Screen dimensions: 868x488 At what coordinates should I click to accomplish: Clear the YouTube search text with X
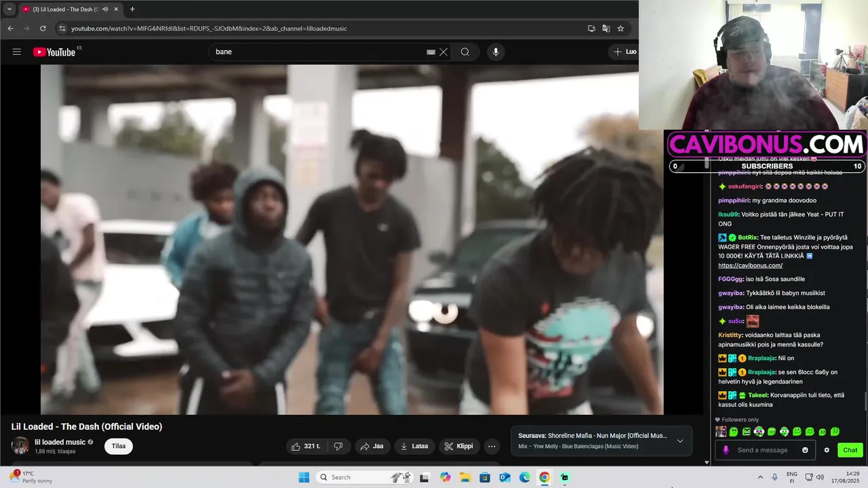click(x=443, y=52)
